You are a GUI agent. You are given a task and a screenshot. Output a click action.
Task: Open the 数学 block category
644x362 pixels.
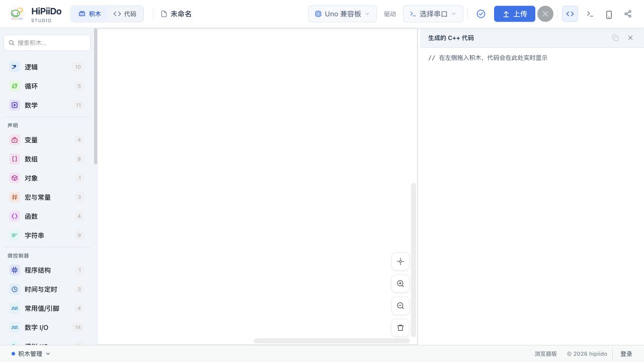coord(47,105)
